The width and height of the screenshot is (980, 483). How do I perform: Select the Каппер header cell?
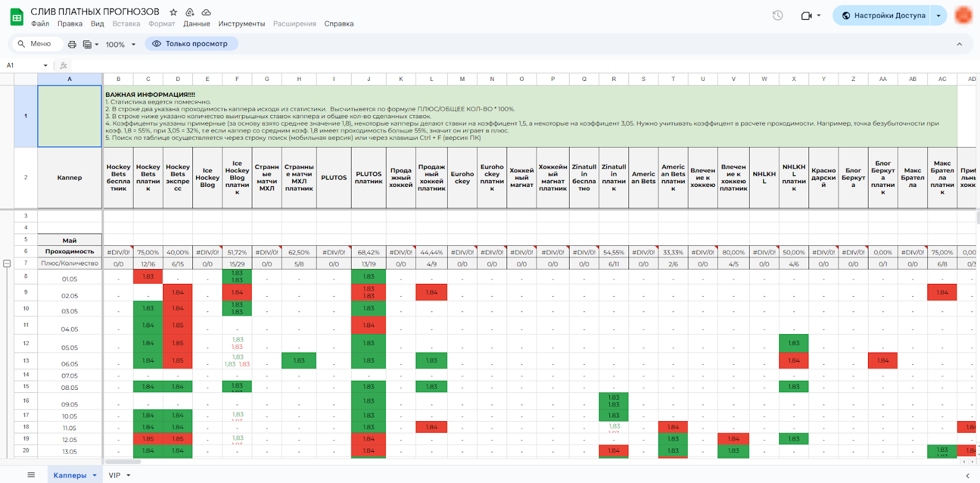70,178
